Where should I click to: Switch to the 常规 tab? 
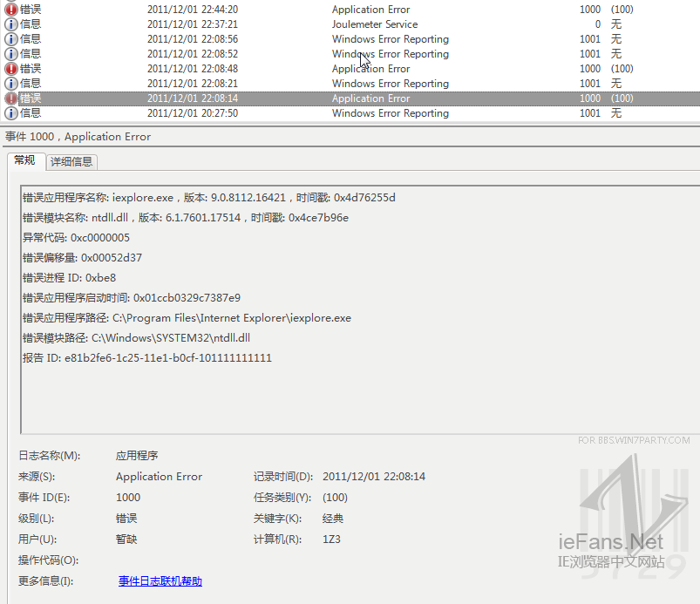[x=24, y=160]
